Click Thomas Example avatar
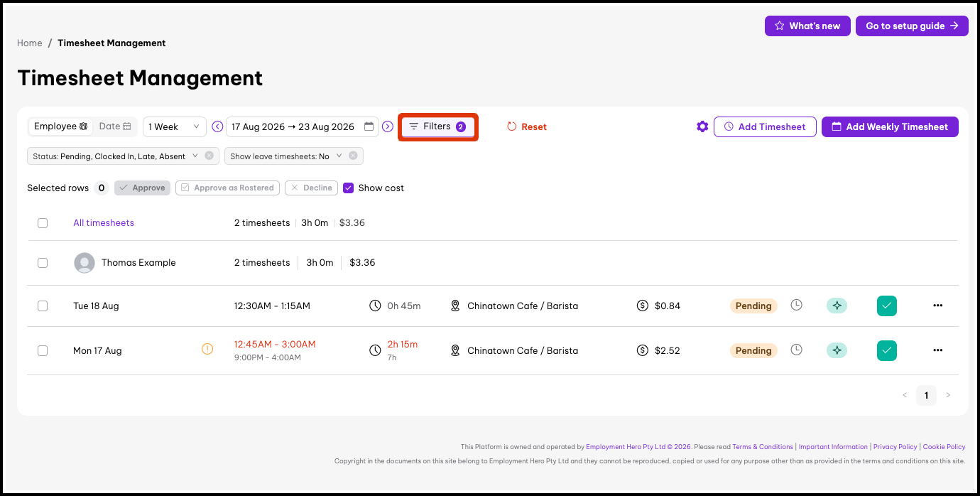Screen dimensions: 980x496 [x=85, y=263]
